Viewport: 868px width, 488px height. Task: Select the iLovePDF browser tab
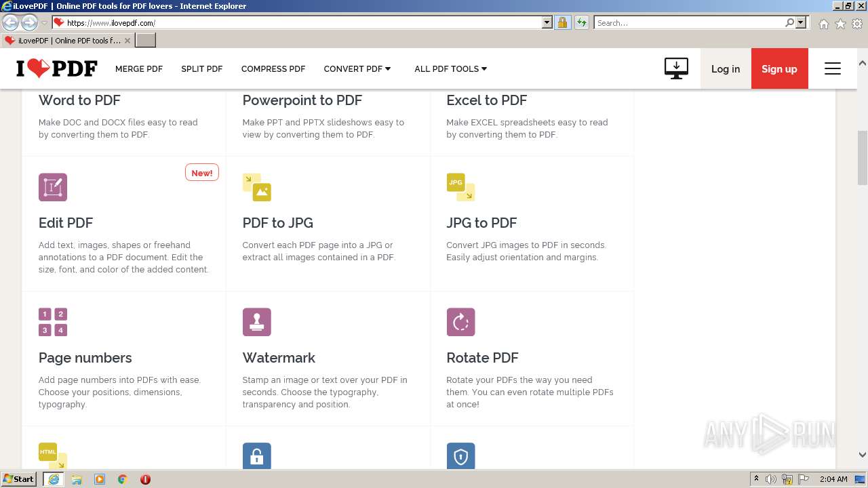(x=68, y=40)
